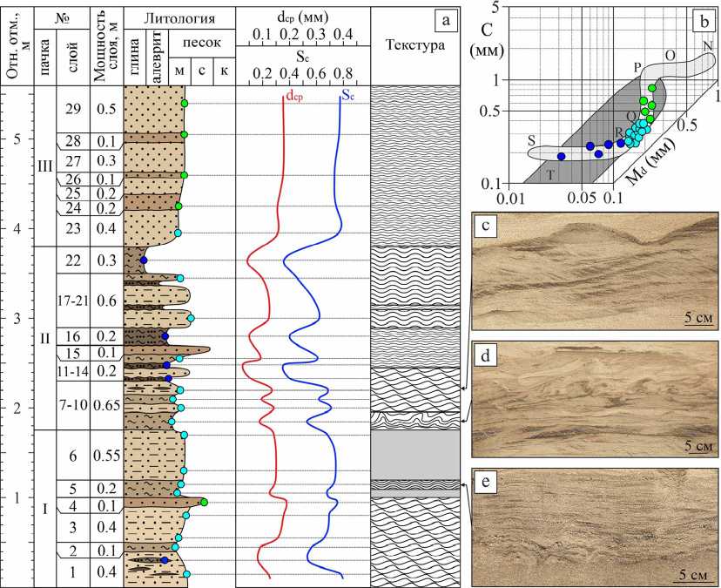The width and height of the screenshot is (721, 588).
Task: Click the thickness value 0.55
Action: point(107,456)
